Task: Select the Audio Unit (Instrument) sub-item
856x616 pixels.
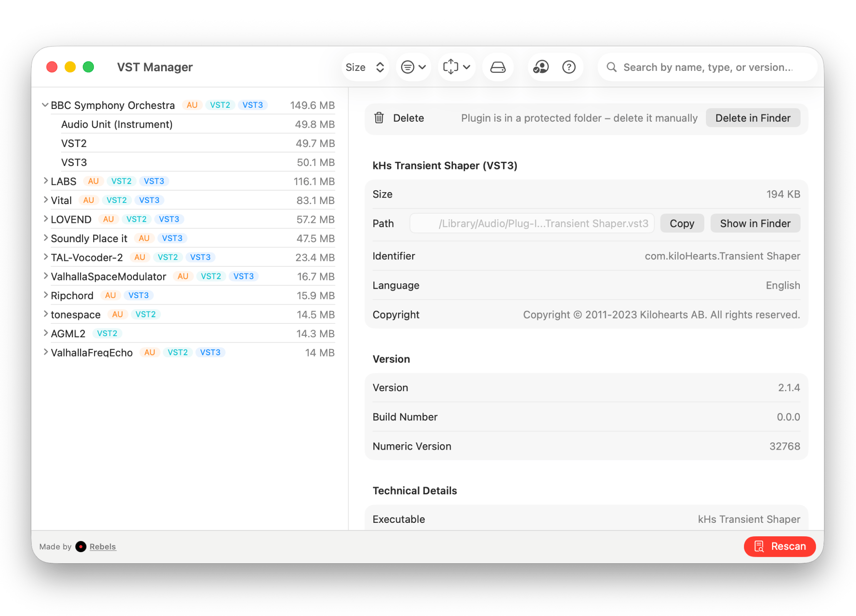Action: pos(117,124)
